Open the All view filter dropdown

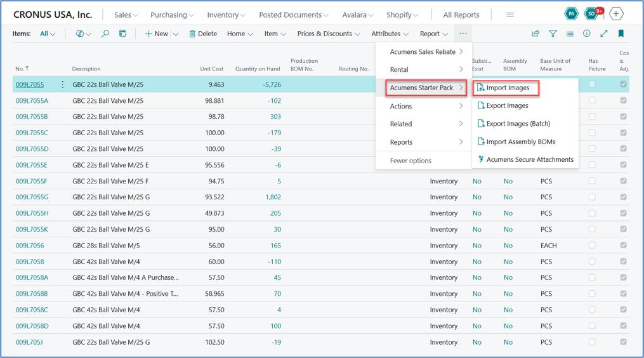[x=47, y=34]
